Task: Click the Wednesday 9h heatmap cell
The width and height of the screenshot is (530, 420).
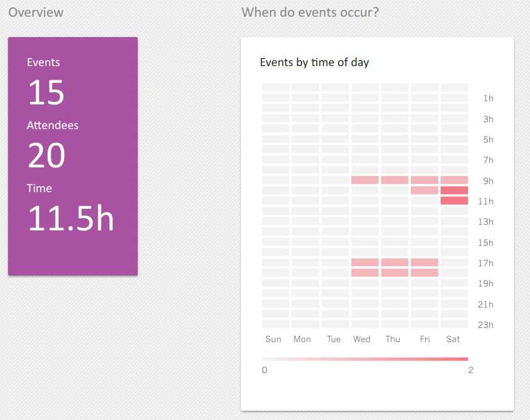Action: pyautogui.click(x=364, y=180)
